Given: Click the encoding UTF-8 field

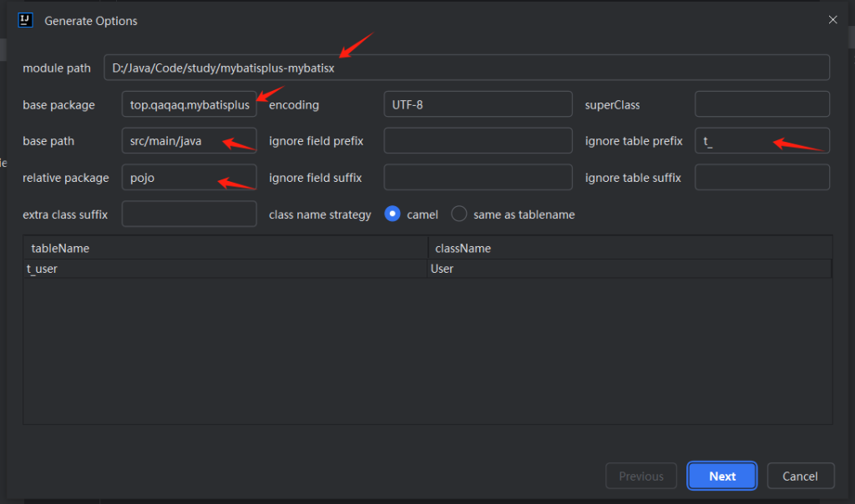Looking at the screenshot, I should click(x=478, y=104).
